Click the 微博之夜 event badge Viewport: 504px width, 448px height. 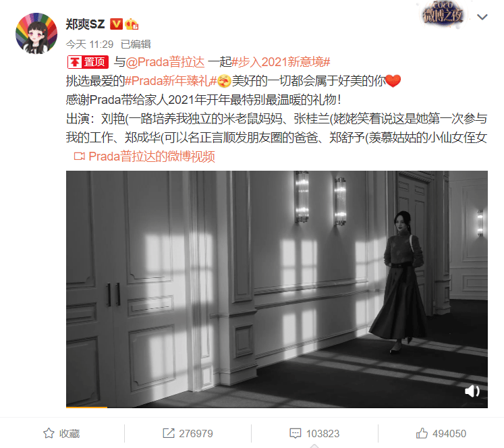point(443,13)
